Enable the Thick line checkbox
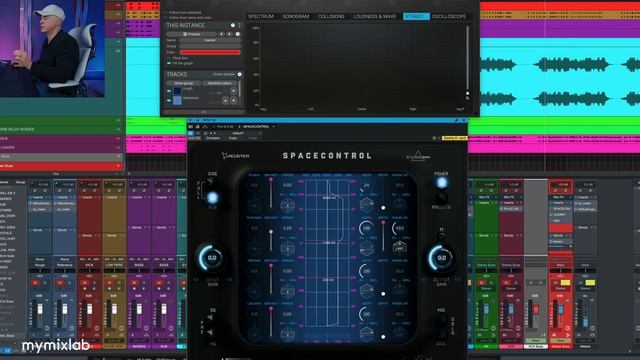This screenshot has height=360, width=640. coord(169,58)
